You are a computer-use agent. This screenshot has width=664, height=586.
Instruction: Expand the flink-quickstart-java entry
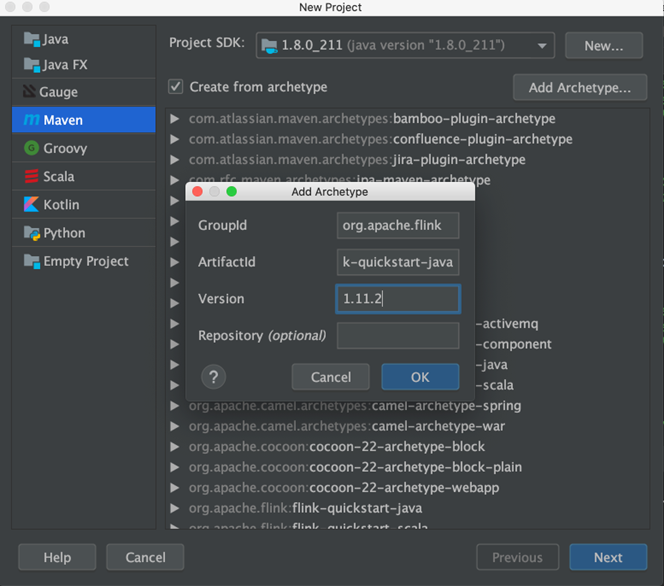174,508
